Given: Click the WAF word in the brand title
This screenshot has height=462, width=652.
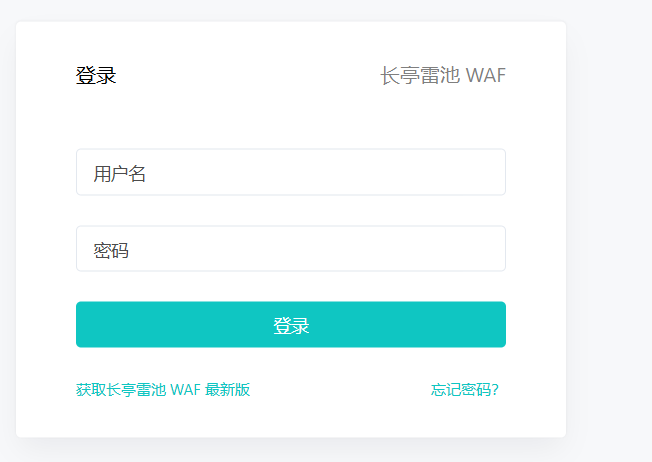Looking at the screenshot, I should (485, 76).
